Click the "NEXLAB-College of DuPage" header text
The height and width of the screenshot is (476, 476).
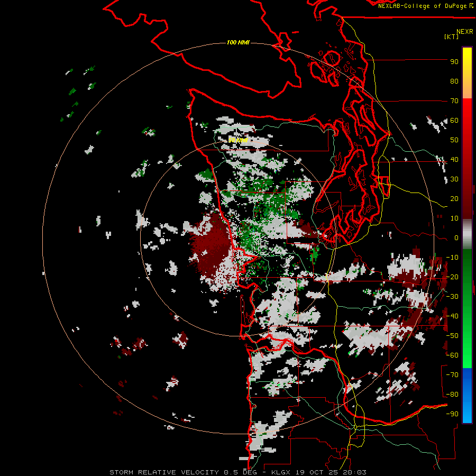pos(422,6)
